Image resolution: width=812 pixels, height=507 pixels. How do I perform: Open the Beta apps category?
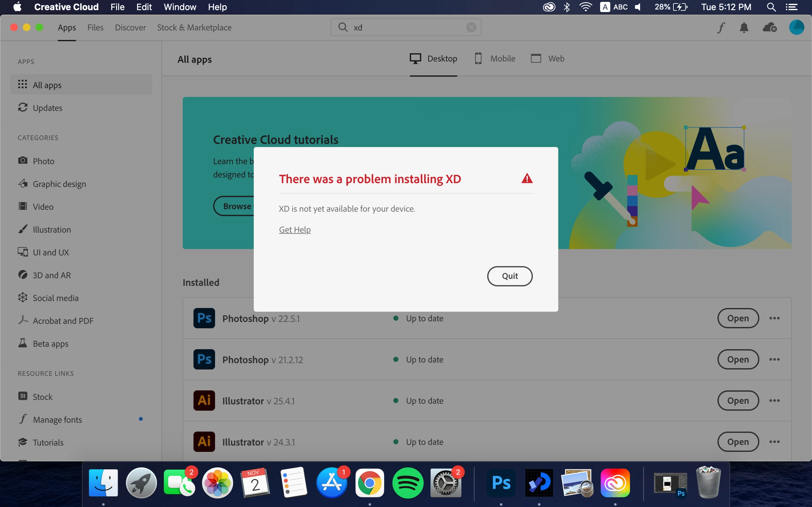pyautogui.click(x=50, y=344)
